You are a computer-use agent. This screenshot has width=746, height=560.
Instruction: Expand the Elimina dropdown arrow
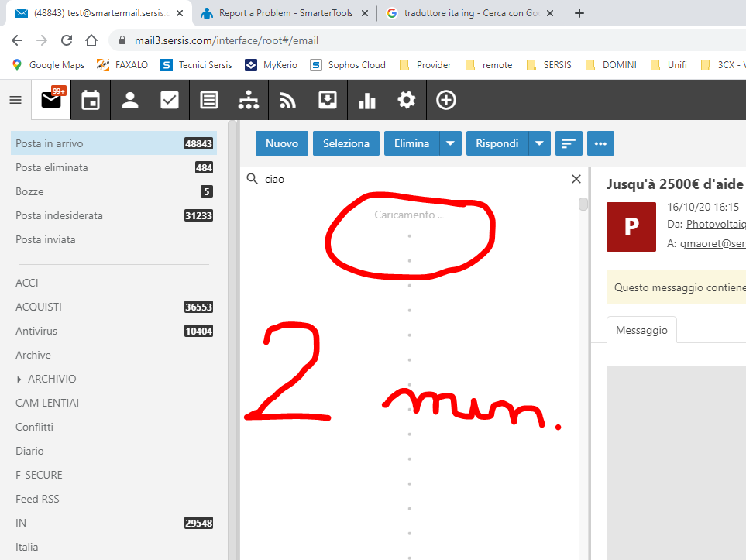coord(451,143)
